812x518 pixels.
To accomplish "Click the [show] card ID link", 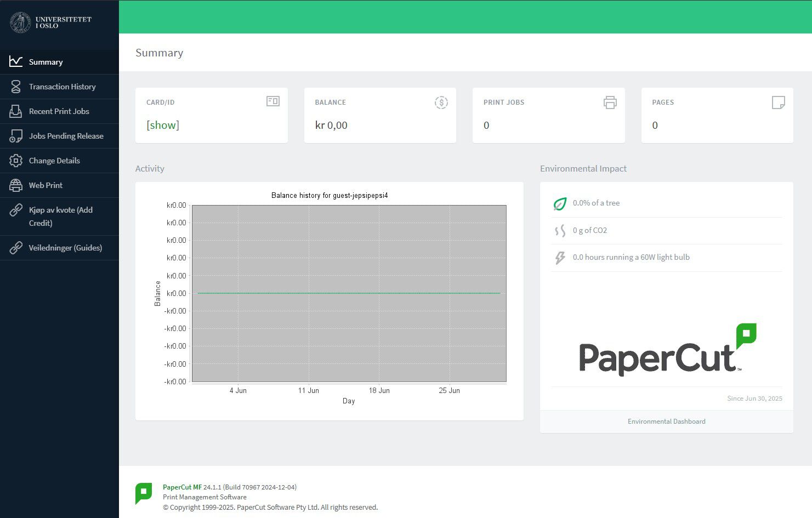I will 163,125.
